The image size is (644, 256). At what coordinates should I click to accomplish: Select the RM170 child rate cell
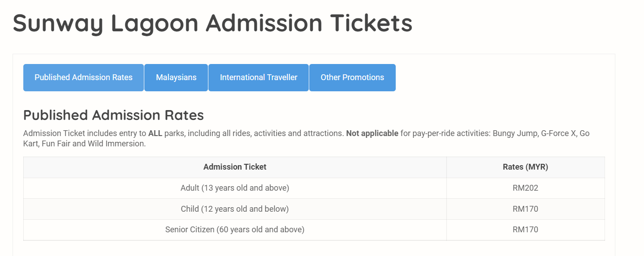[525, 209]
